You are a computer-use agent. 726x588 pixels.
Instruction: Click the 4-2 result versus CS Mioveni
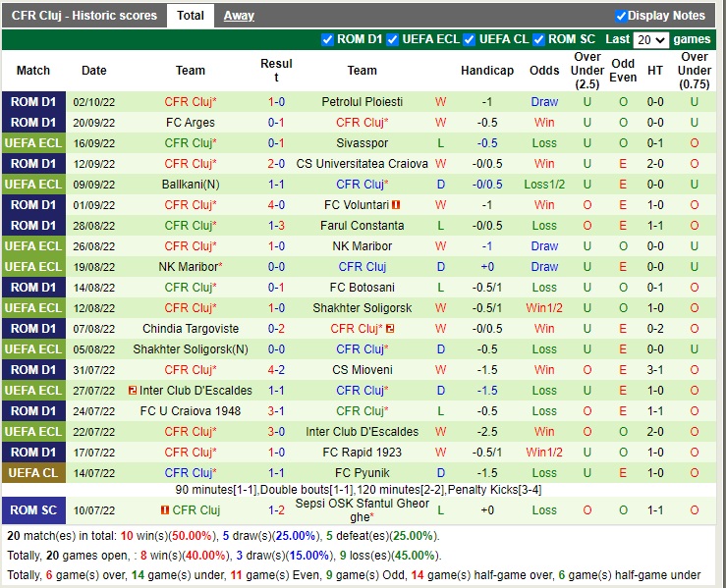pyautogui.click(x=276, y=370)
